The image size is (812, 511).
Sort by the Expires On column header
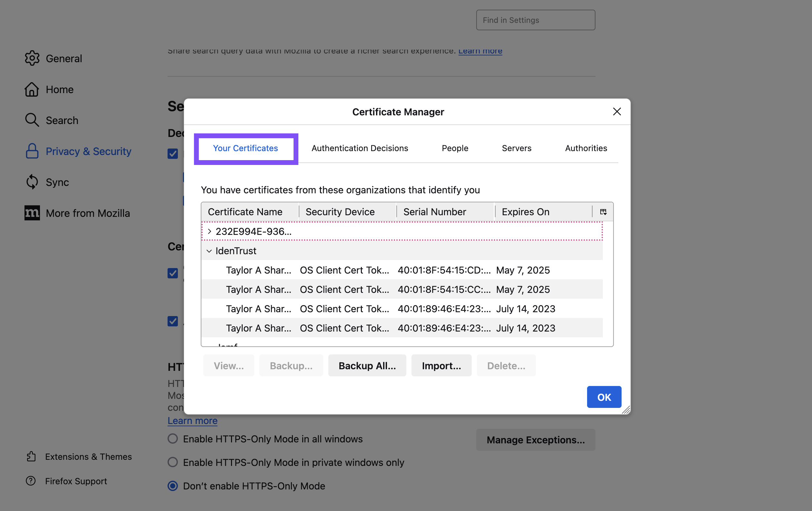tap(525, 212)
